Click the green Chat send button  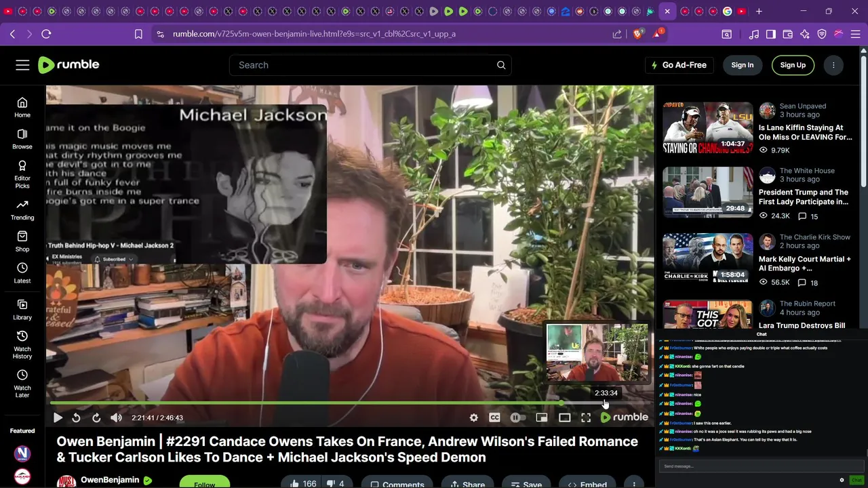[x=857, y=480]
